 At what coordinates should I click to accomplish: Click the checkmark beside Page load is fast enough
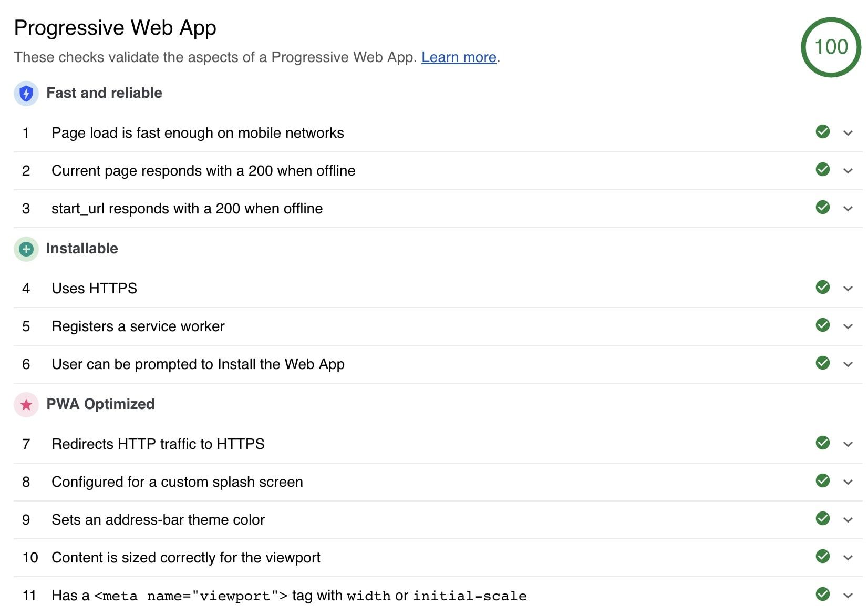tap(823, 131)
